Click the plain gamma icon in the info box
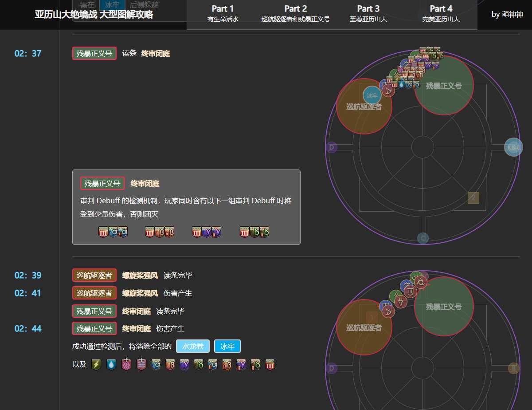 coord(207,232)
